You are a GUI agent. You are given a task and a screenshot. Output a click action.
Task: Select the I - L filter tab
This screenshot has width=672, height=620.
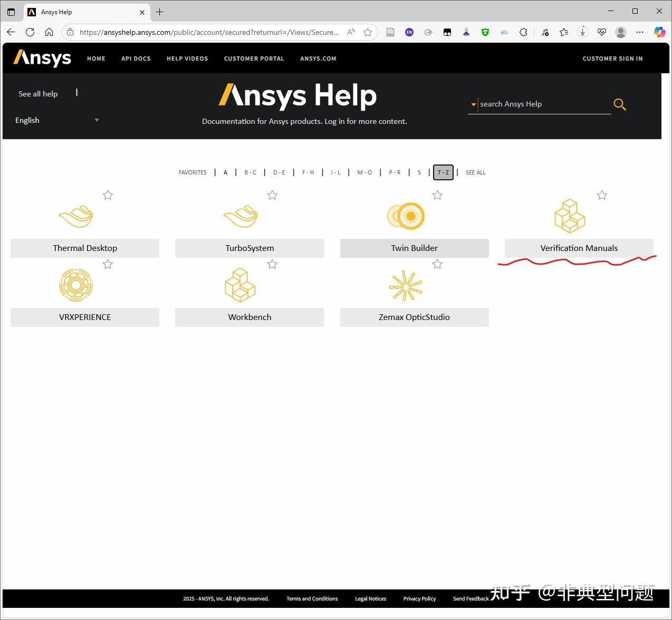pos(335,172)
